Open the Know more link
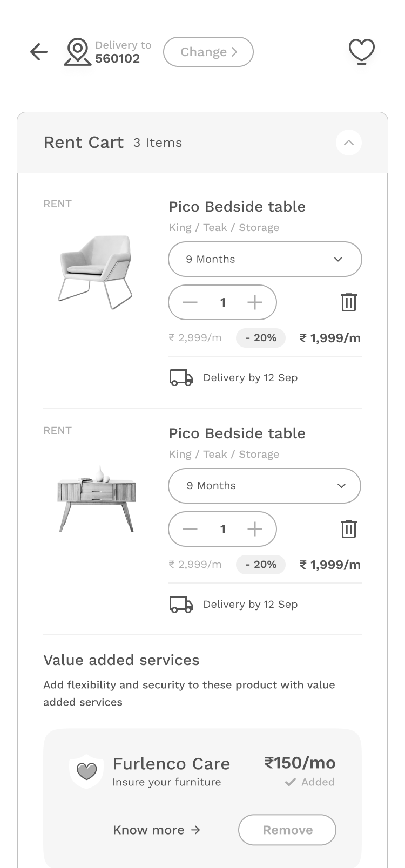405x868 pixels. [x=157, y=830]
